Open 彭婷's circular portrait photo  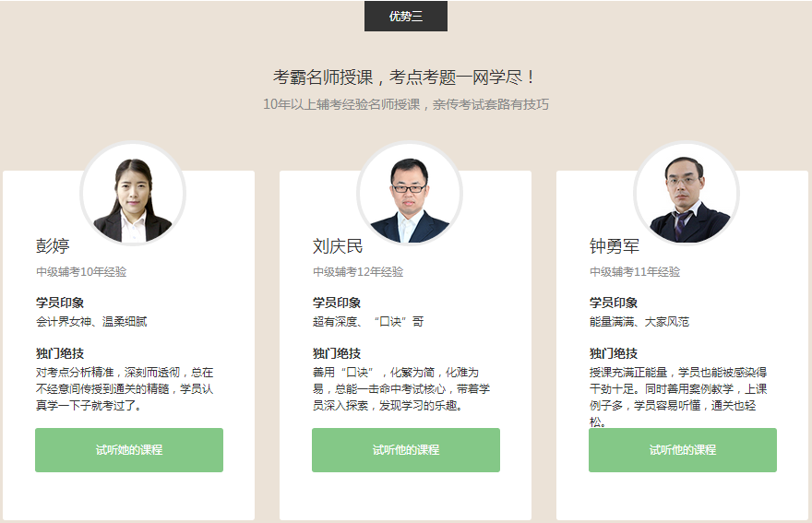pos(133,194)
